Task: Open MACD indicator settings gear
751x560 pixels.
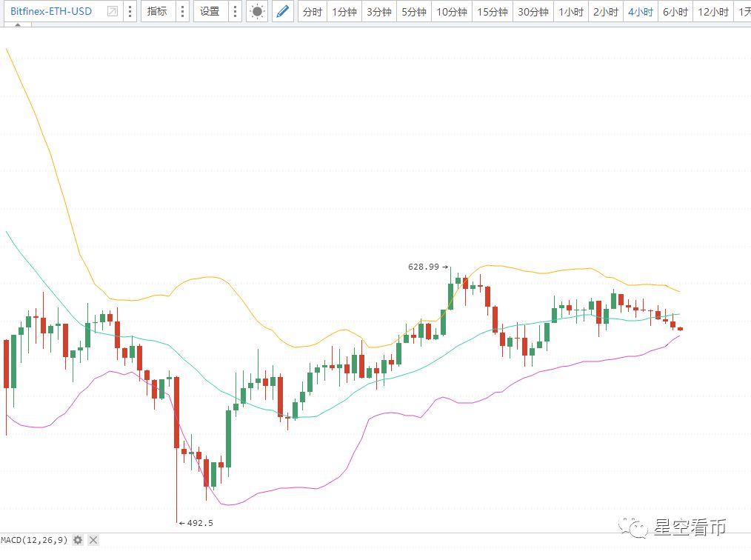Action: [78, 540]
